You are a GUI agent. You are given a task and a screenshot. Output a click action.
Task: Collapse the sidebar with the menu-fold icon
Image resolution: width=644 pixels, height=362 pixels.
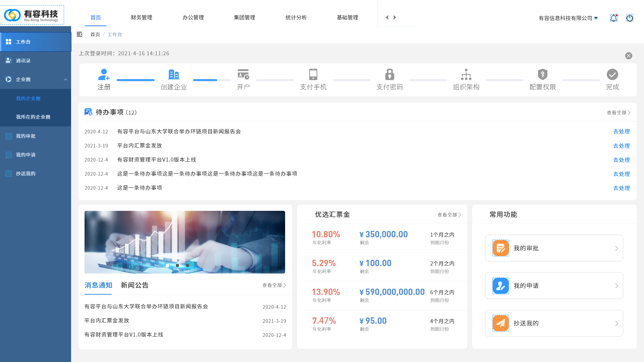coord(79,34)
